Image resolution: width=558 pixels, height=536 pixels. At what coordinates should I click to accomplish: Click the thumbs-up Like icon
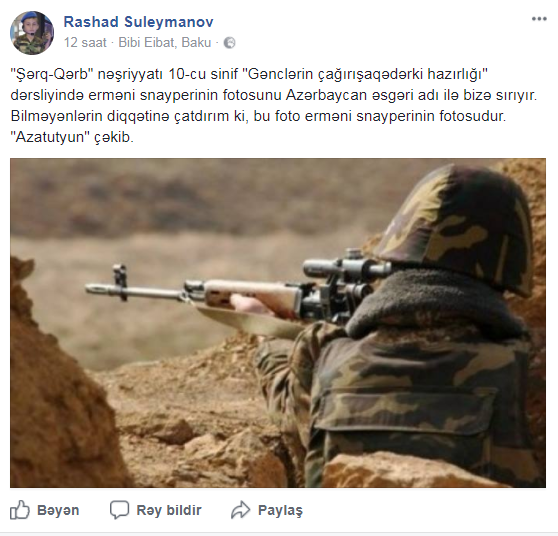(x=20, y=510)
